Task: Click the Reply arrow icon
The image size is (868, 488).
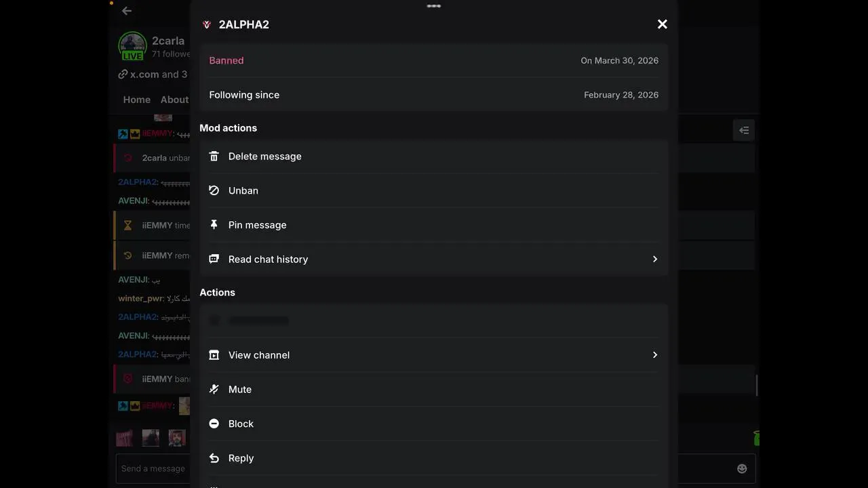Action: [214, 458]
